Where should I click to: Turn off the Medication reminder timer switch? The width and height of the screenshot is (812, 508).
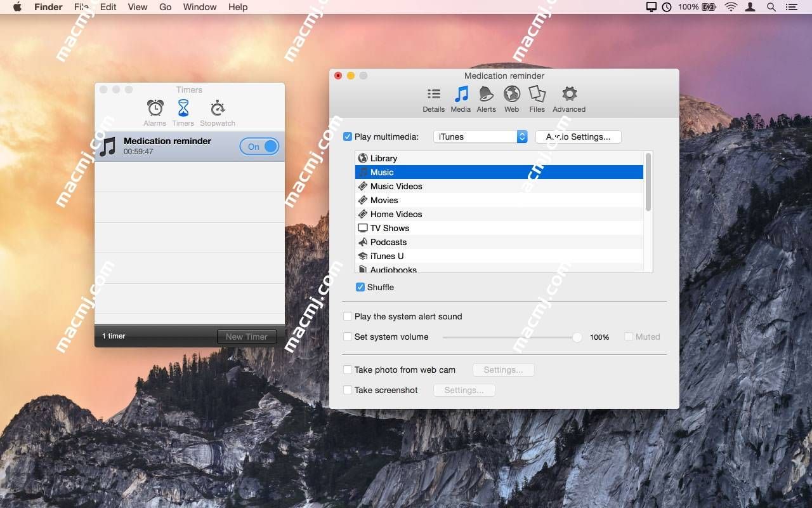pyautogui.click(x=259, y=147)
